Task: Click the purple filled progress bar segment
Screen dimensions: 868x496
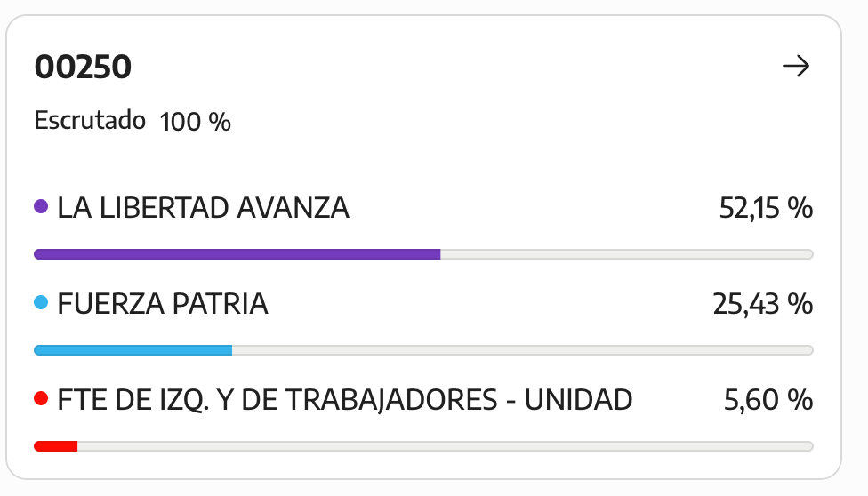Action: (x=237, y=254)
